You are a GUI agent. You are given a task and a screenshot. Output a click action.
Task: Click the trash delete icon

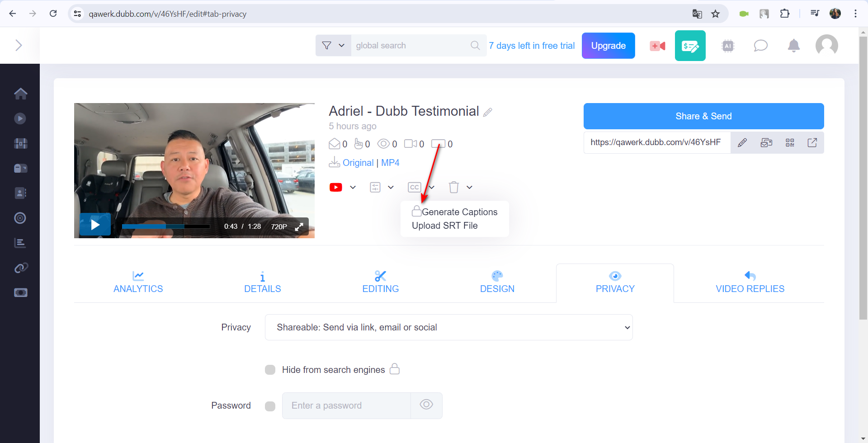(454, 187)
